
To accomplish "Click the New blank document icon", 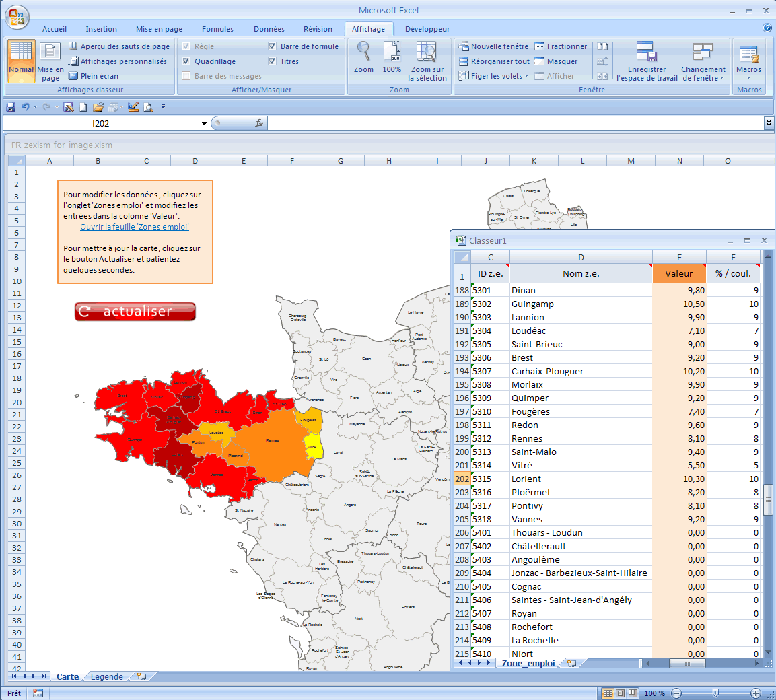I will point(83,107).
